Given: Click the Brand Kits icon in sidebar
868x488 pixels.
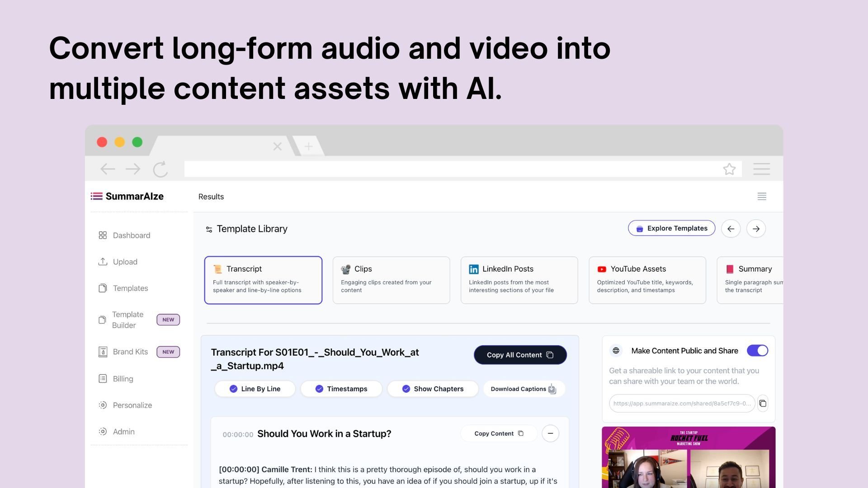Looking at the screenshot, I should click(x=103, y=352).
